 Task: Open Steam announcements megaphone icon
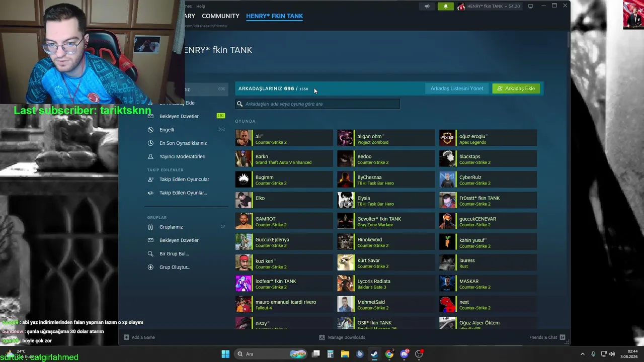(x=427, y=7)
